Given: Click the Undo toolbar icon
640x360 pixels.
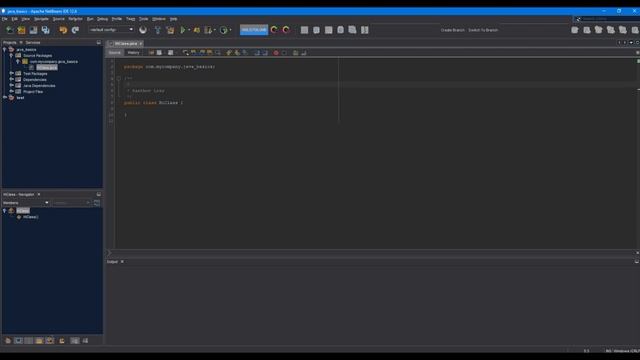Looking at the screenshot, I should [63, 30].
